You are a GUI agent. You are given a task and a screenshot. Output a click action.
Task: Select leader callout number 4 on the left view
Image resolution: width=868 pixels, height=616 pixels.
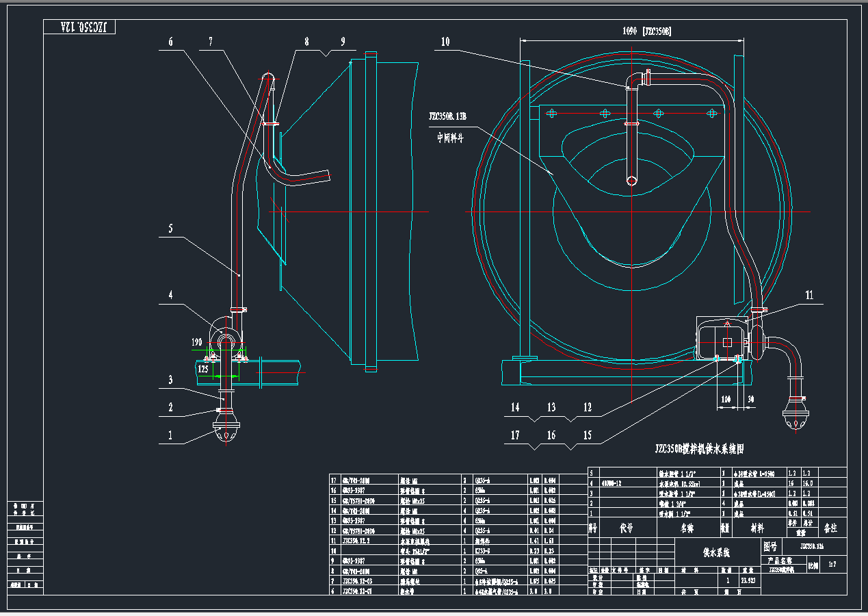tap(171, 295)
